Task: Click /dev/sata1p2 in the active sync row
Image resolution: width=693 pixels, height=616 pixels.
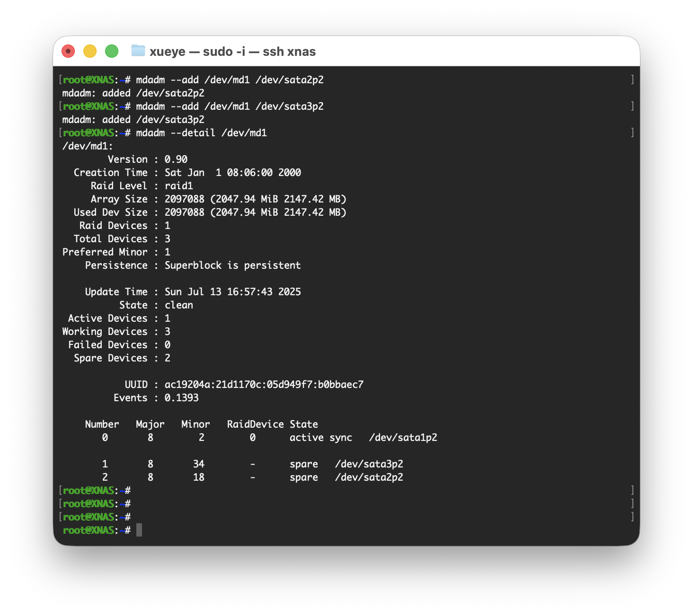Action: pos(403,438)
